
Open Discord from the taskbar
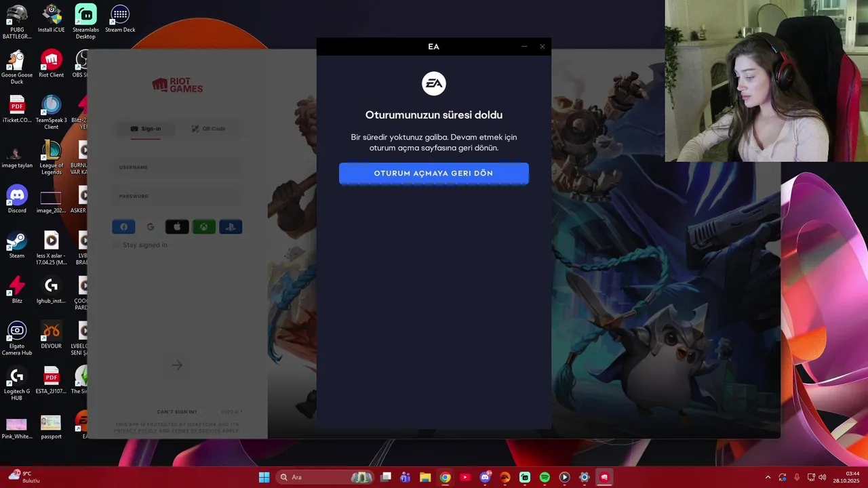(x=485, y=477)
